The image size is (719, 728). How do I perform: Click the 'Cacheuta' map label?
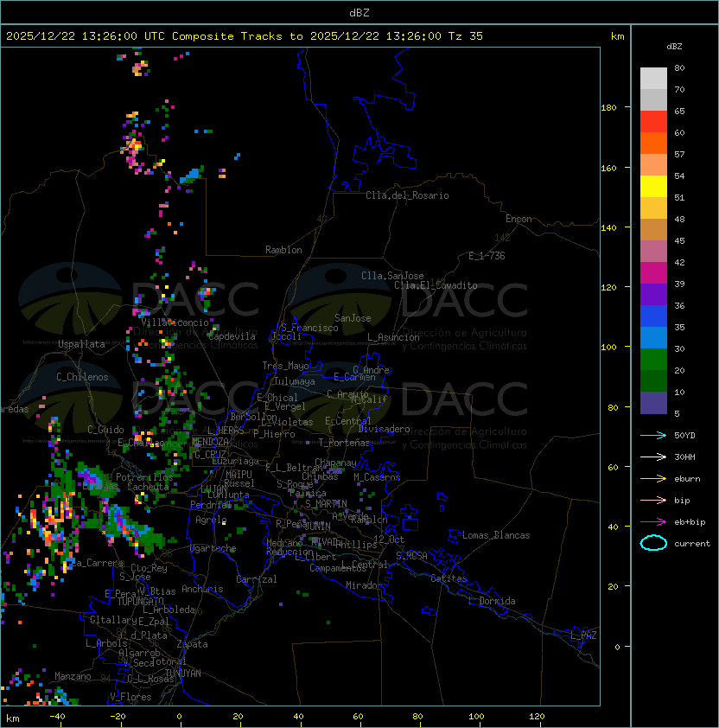(x=148, y=487)
